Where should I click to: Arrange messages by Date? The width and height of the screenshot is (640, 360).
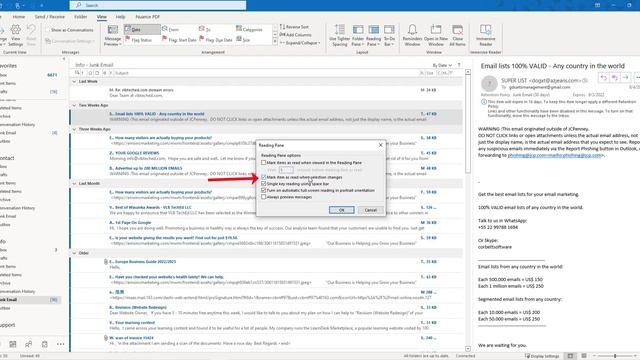point(142,29)
